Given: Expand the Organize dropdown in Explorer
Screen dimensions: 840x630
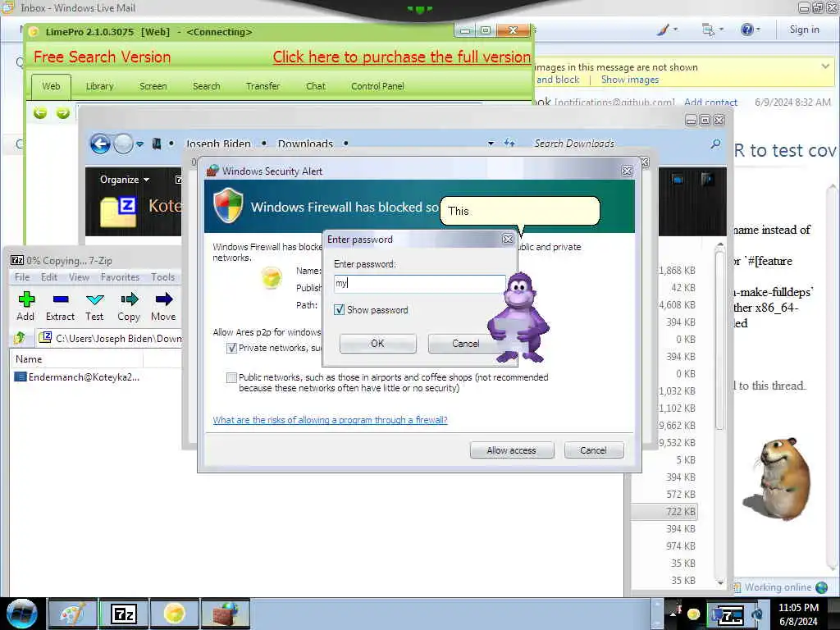Looking at the screenshot, I should [x=125, y=180].
